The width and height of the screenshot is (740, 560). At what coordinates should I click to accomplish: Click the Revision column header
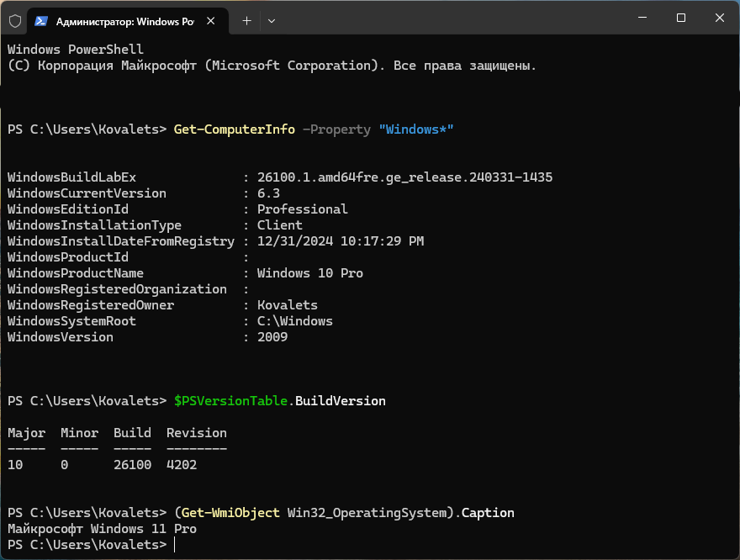pos(196,433)
